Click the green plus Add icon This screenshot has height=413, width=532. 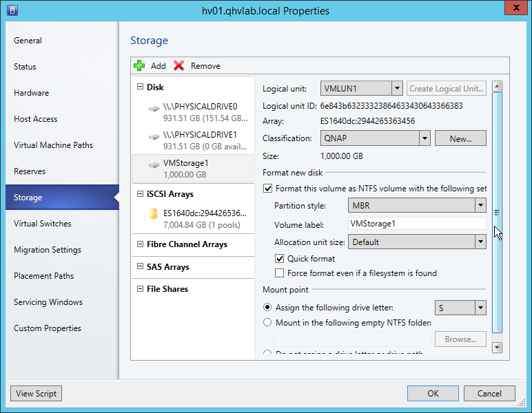tap(139, 65)
